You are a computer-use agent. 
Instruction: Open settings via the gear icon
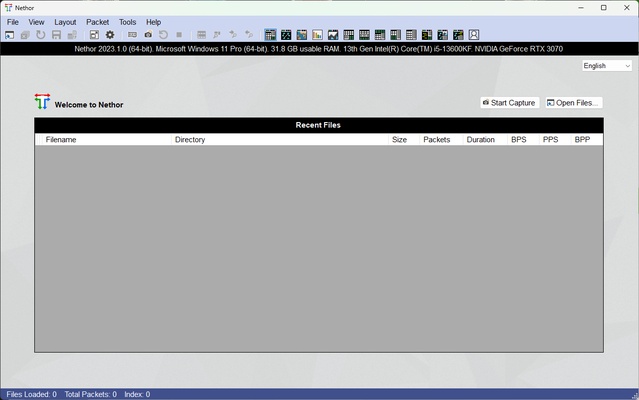tap(110, 35)
